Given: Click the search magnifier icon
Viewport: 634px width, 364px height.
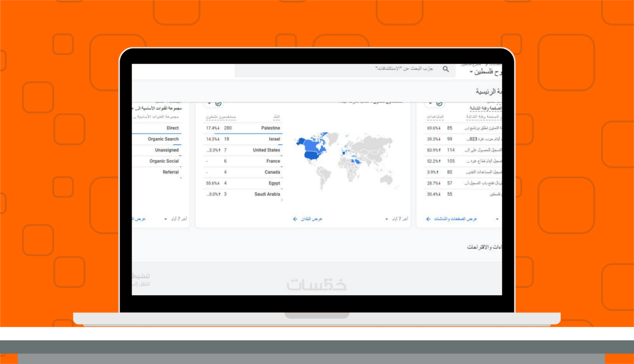Looking at the screenshot, I should click(x=446, y=69).
